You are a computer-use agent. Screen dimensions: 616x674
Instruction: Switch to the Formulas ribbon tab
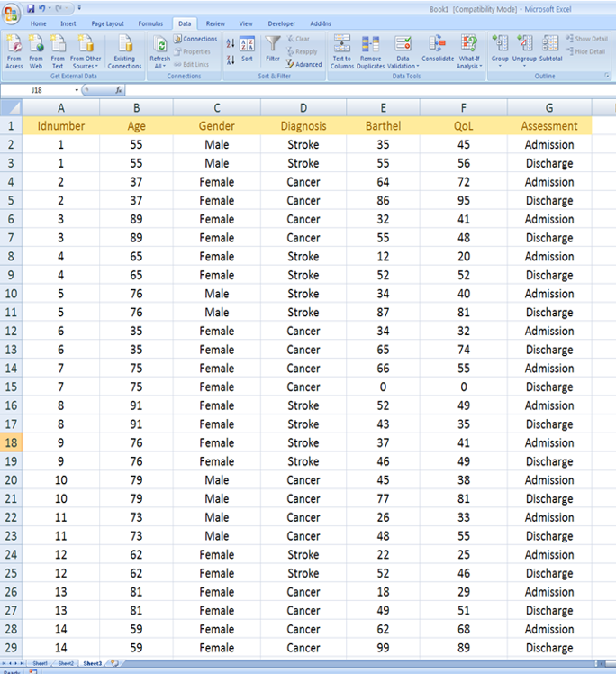click(x=150, y=23)
